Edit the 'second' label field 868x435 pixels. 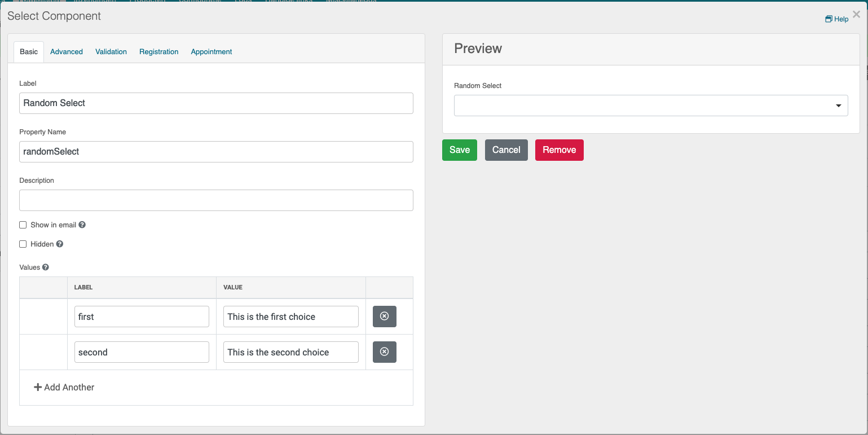(142, 352)
